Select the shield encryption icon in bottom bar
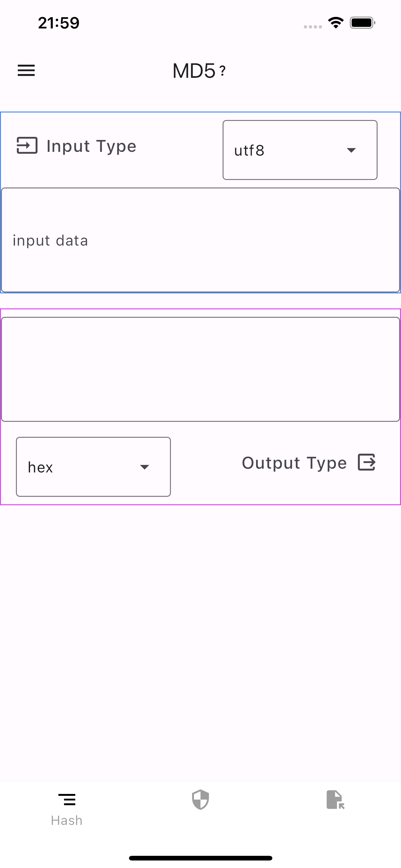The image size is (401, 868). [x=200, y=799]
